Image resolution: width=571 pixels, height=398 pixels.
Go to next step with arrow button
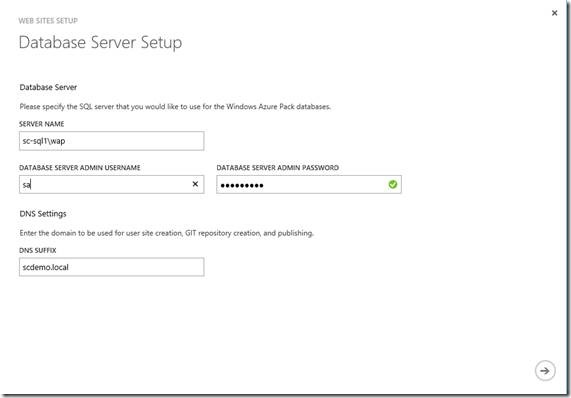pyautogui.click(x=545, y=371)
